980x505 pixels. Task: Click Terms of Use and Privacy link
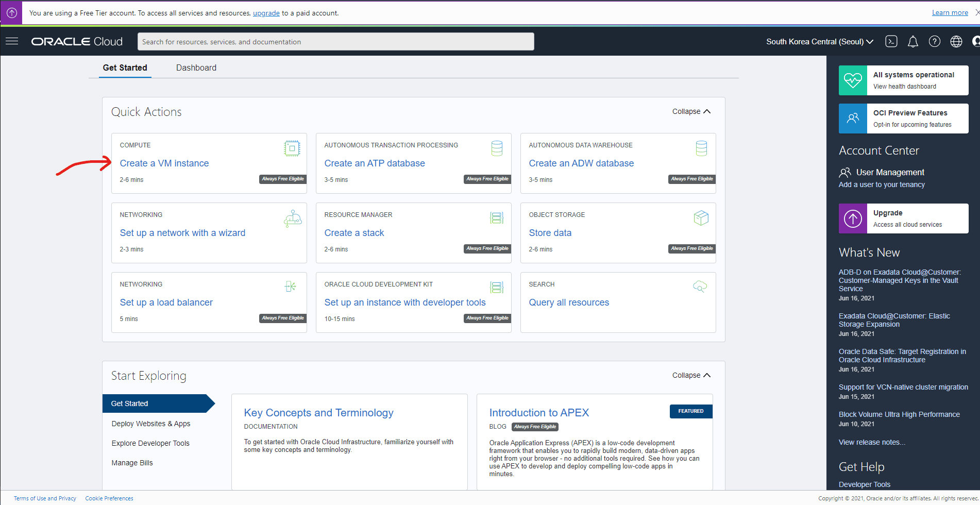point(45,498)
